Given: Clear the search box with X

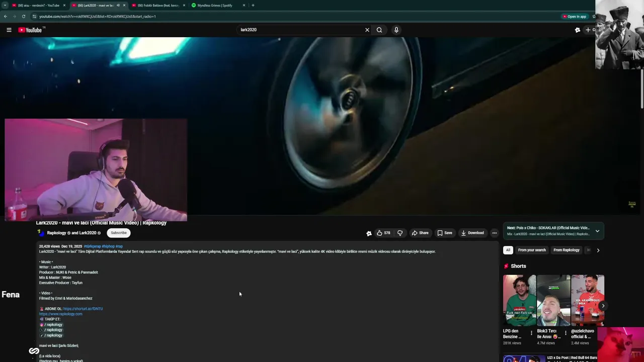Looking at the screenshot, I should [x=367, y=30].
